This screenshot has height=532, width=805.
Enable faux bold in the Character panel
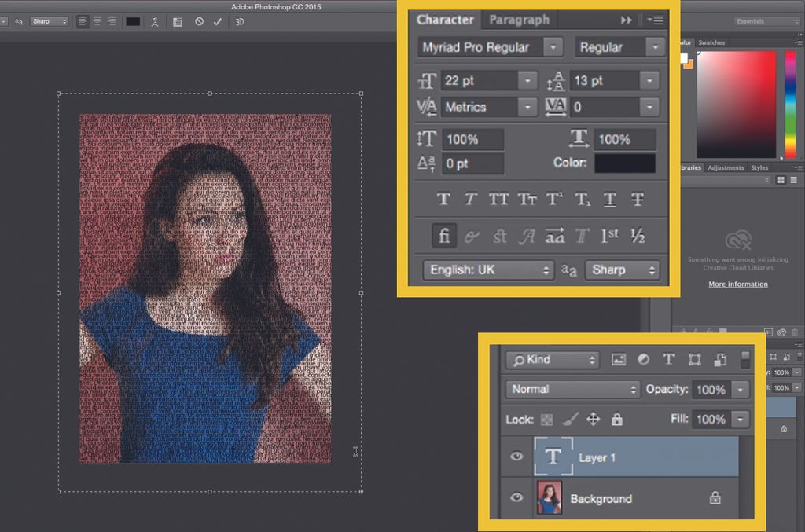tap(444, 199)
